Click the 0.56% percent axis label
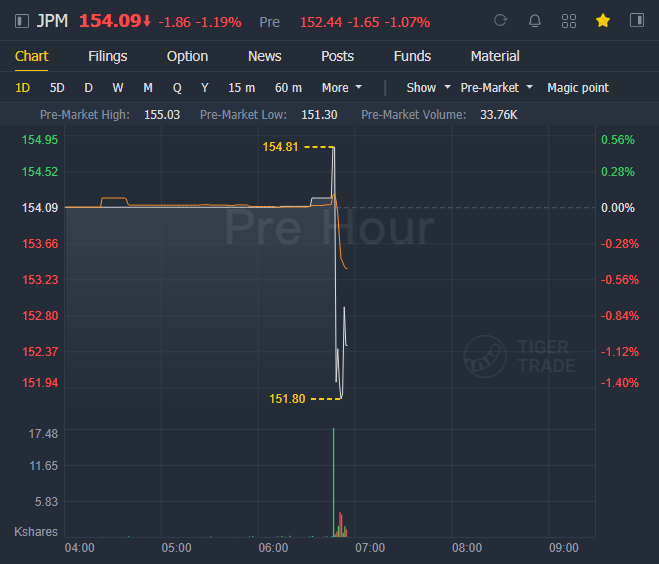This screenshot has width=659, height=564. point(618,140)
